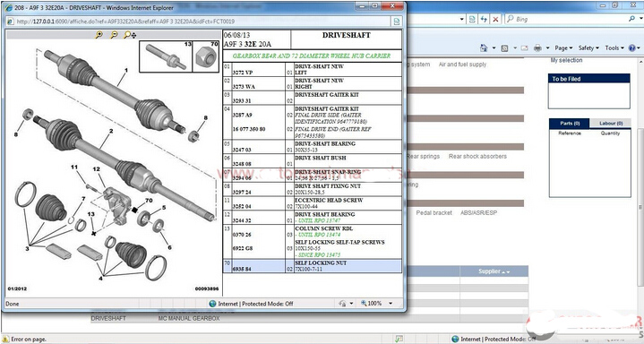Open the Safety menu
The width and height of the screenshot is (644, 344).
pos(588,48)
